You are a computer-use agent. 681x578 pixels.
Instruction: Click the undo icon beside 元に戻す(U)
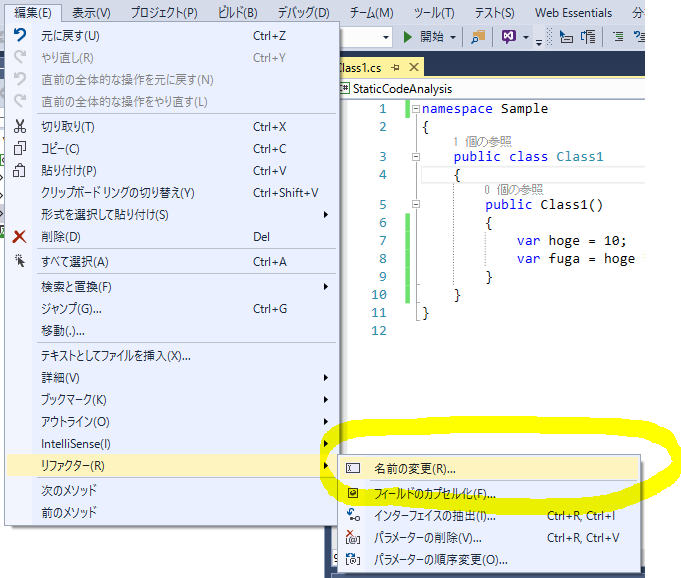(x=20, y=35)
